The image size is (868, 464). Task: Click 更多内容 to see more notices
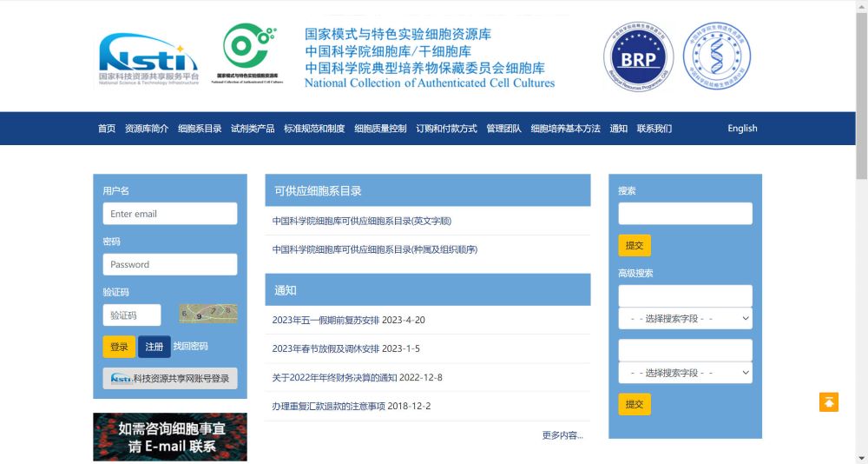click(562, 435)
